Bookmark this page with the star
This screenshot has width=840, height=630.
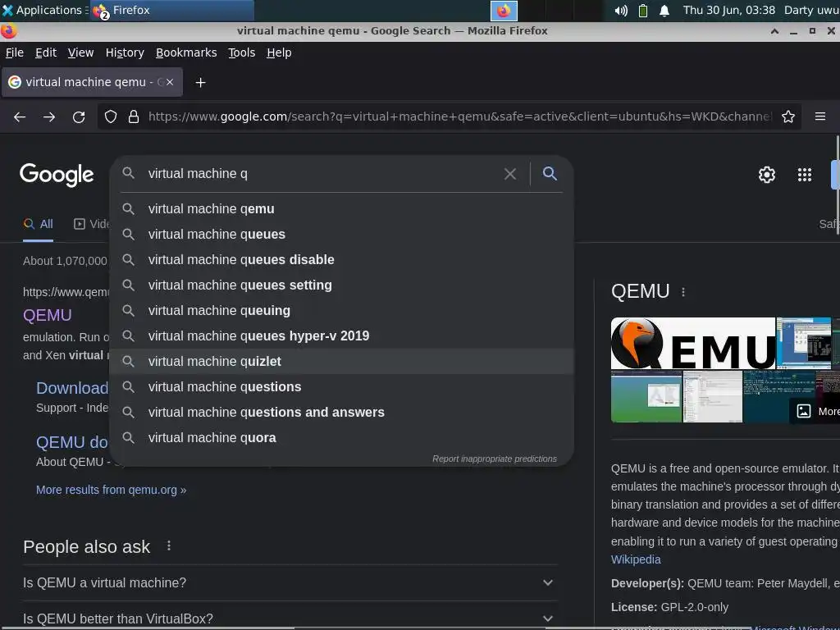coord(788,116)
